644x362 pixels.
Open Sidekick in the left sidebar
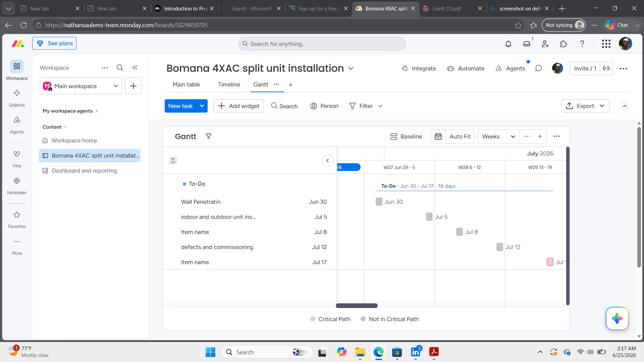(17, 98)
